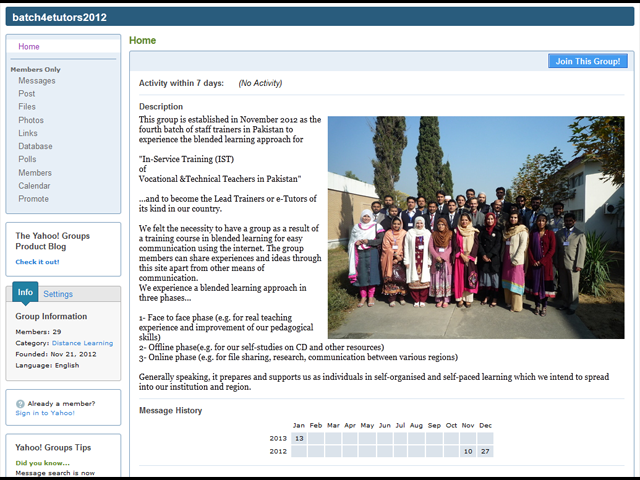Open Messages in Members Only menu

pos(37,81)
